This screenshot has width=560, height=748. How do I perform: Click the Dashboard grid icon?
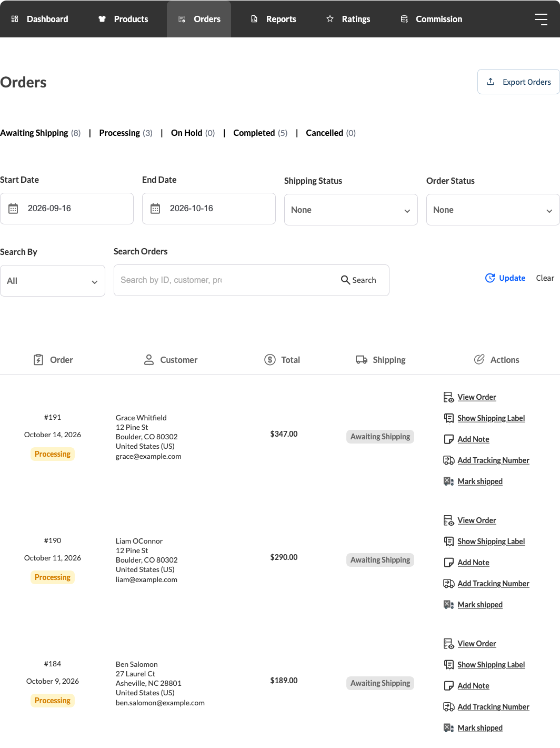coord(15,19)
